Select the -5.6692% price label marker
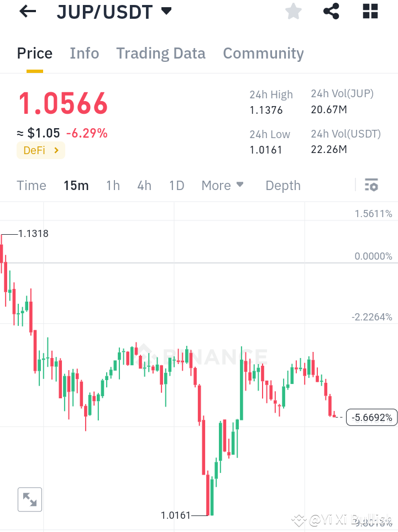The width and height of the screenshot is (398, 532). (x=371, y=417)
